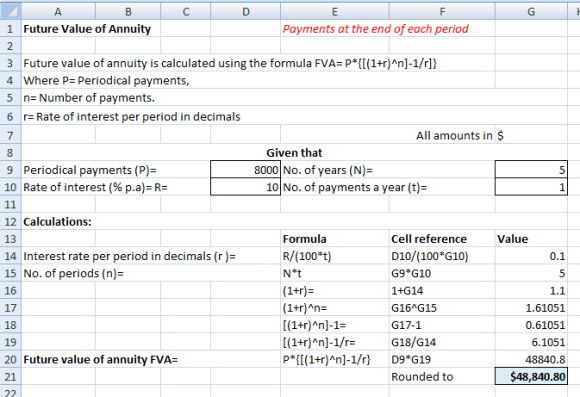Click 'No. of payments a year (t)=' label
This screenshot has height=397, width=580.
click(355, 187)
